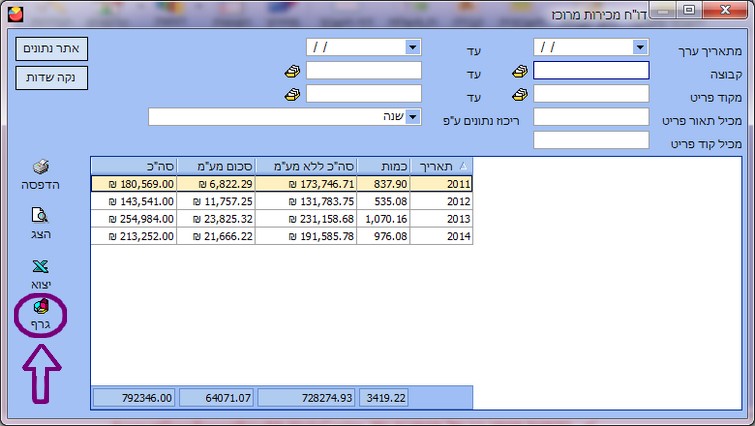Select the 2012 row total 143,541.00 cell
This screenshot has height=426, width=755.
point(134,201)
